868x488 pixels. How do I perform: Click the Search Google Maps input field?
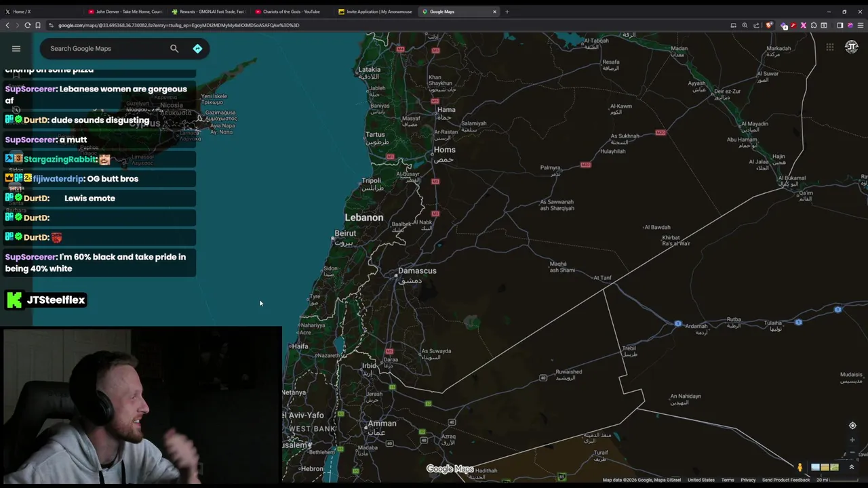click(106, 49)
